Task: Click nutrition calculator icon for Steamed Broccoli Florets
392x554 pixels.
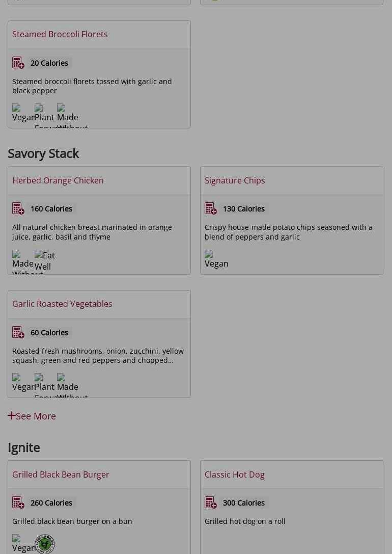Action: (x=18, y=63)
